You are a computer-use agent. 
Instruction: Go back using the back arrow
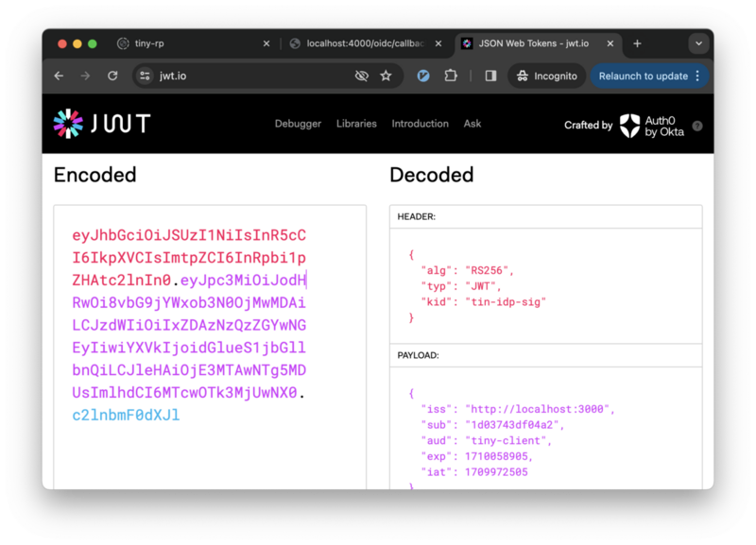coord(59,76)
